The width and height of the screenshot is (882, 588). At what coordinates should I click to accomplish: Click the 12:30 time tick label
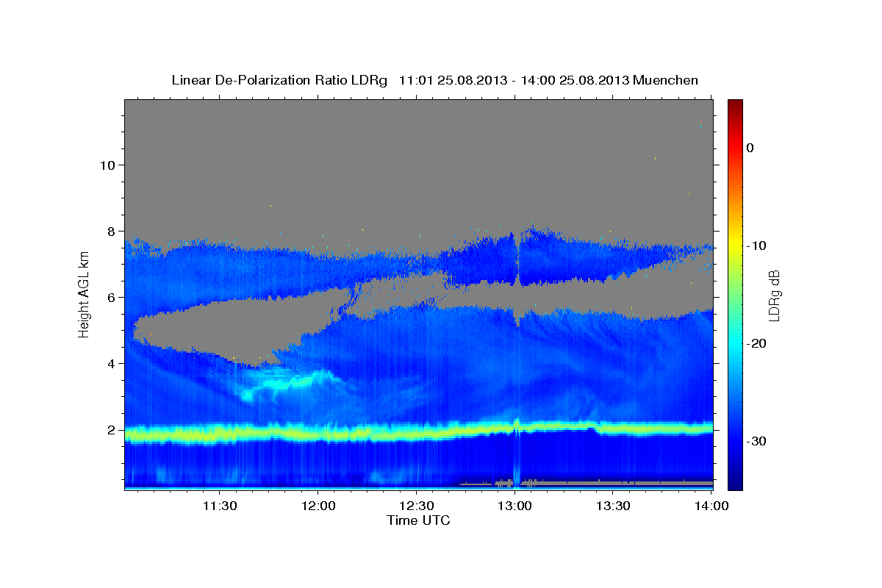(416, 506)
